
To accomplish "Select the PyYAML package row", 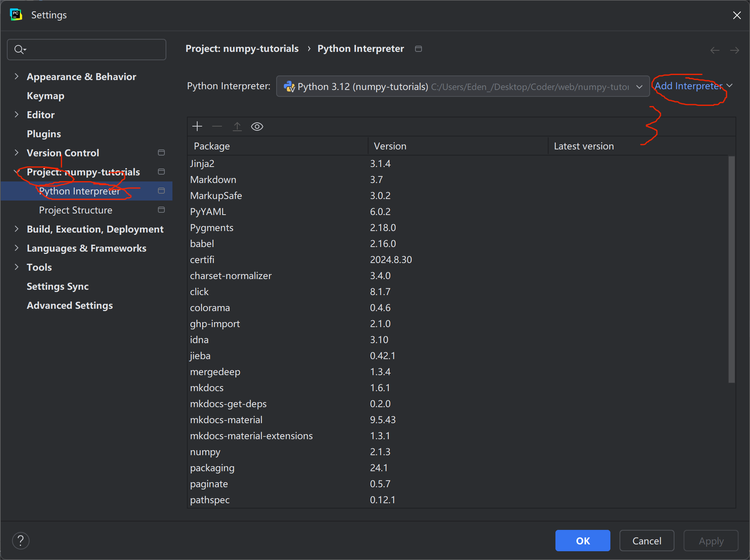I will [458, 212].
